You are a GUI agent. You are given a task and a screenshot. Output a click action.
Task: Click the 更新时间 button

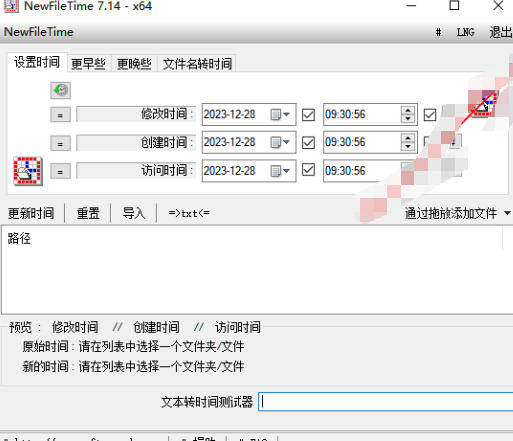[x=31, y=213]
